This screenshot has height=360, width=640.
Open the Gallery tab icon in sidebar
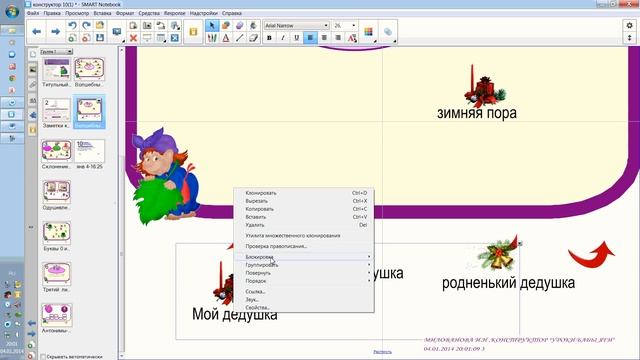point(32,70)
